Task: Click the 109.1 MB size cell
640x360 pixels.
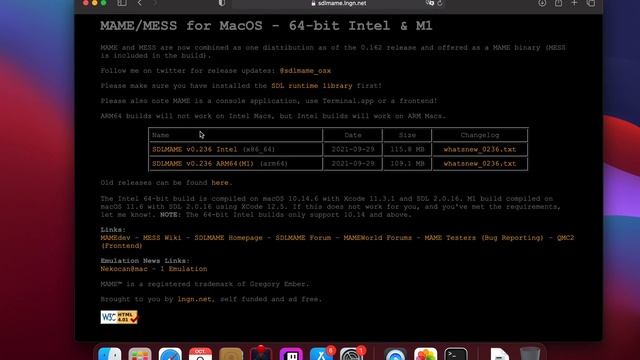Action: [x=407, y=164]
